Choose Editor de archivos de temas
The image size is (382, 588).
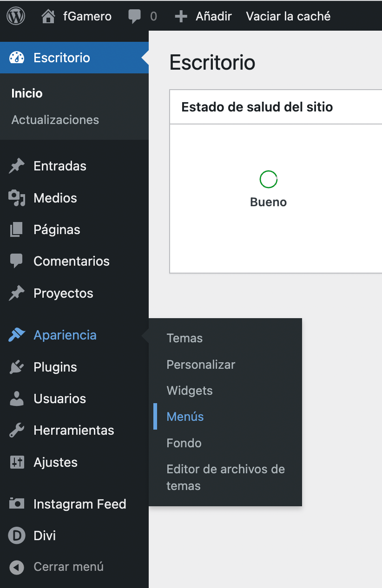[x=225, y=477]
